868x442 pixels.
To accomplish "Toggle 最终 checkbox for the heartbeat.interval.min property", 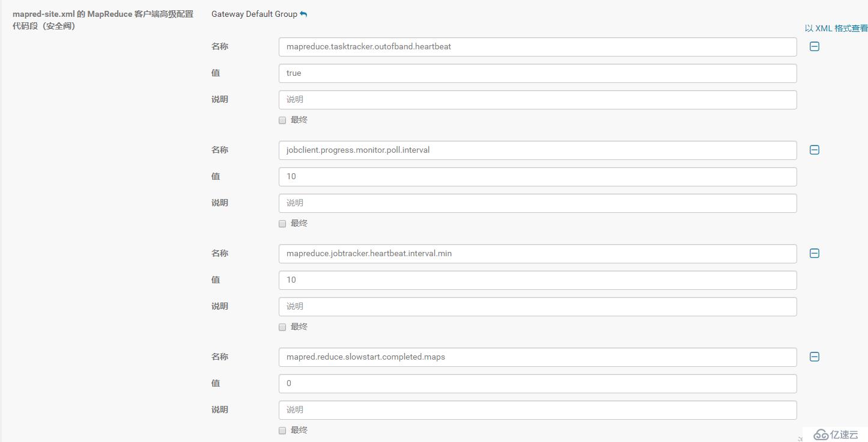I will click(x=282, y=327).
